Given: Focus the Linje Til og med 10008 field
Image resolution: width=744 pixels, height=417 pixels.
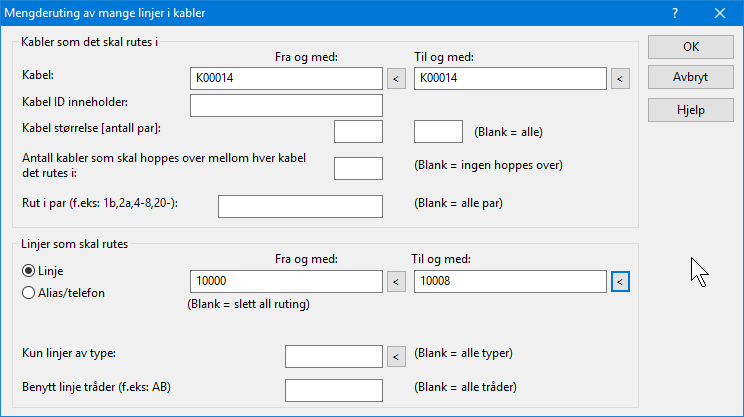Looking at the screenshot, I should click(x=510, y=281).
